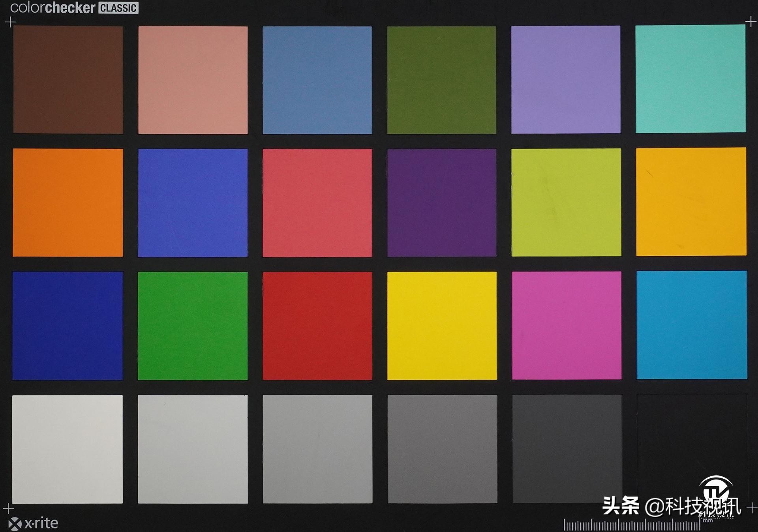This screenshot has height=532, width=758.
Task: Click the dark brown color patch
Action: click(x=68, y=80)
